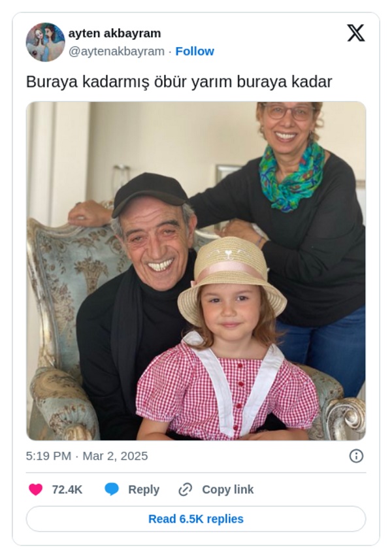Follow the ayten akbayram account
The height and width of the screenshot is (554, 392).
pos(195,51)
